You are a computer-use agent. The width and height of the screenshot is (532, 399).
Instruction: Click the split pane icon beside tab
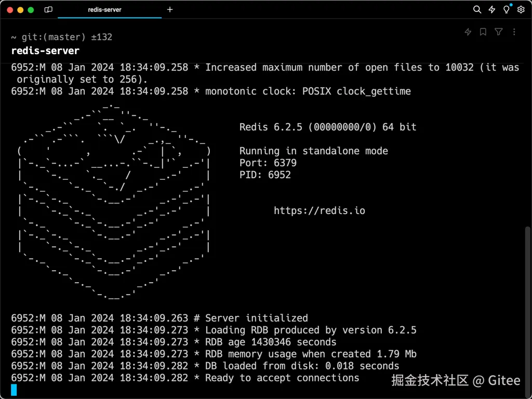tap(48, 9)
